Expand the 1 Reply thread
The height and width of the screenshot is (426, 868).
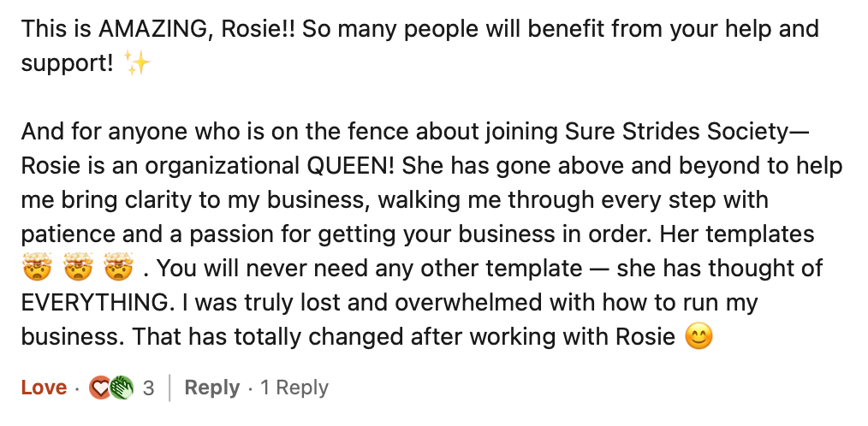[x=294, y=388]
